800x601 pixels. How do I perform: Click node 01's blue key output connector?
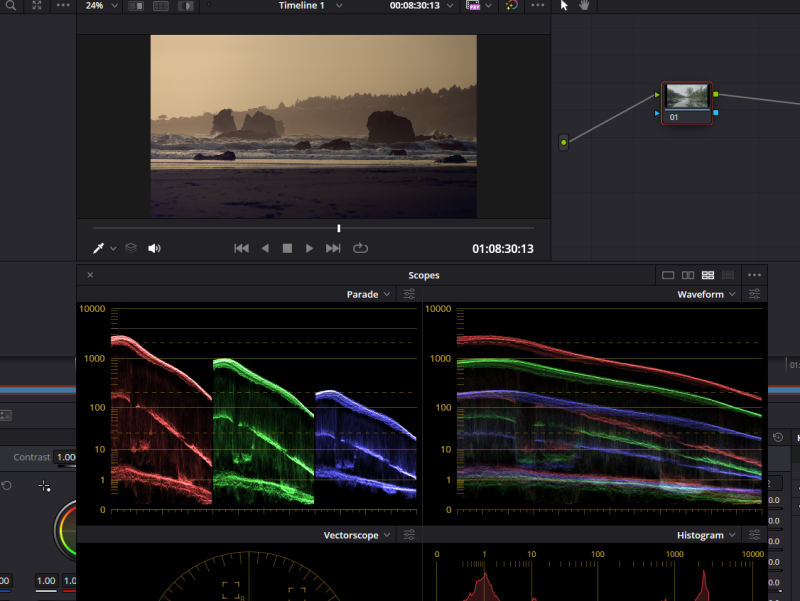pyautogui.click(x=716, y=112)
